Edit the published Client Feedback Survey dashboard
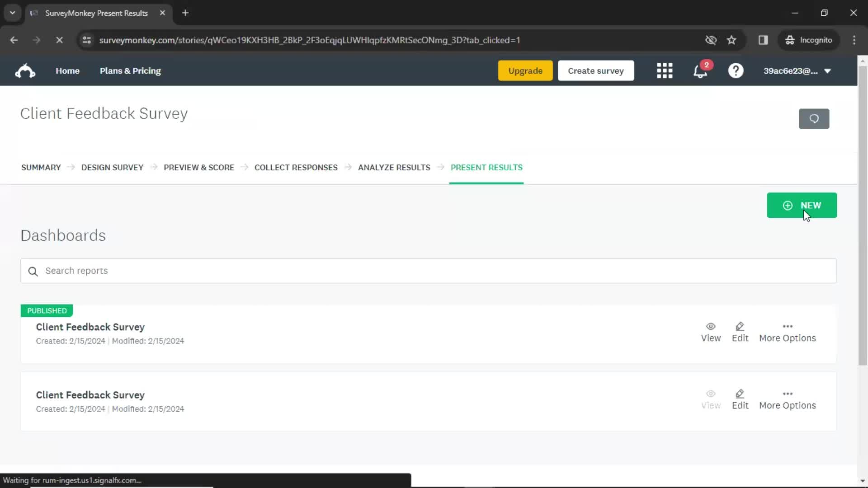The height and width of the screenshot is (488, 868). pos(740,333)
